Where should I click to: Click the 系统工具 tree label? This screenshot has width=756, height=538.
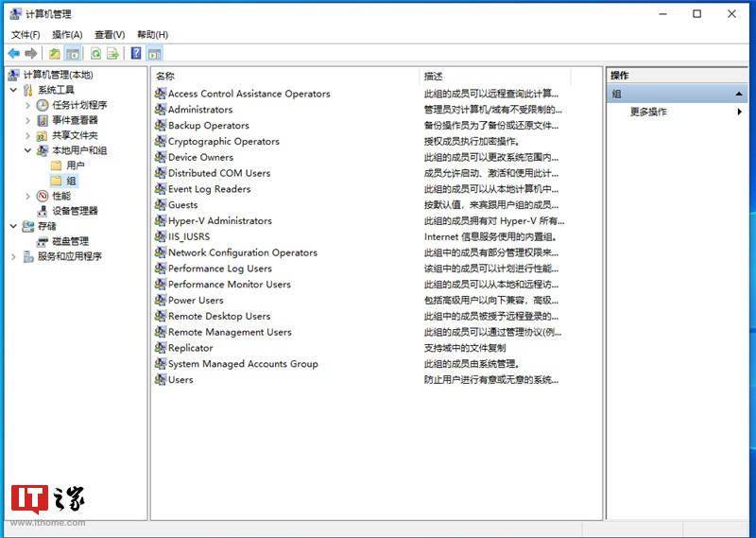56,90
